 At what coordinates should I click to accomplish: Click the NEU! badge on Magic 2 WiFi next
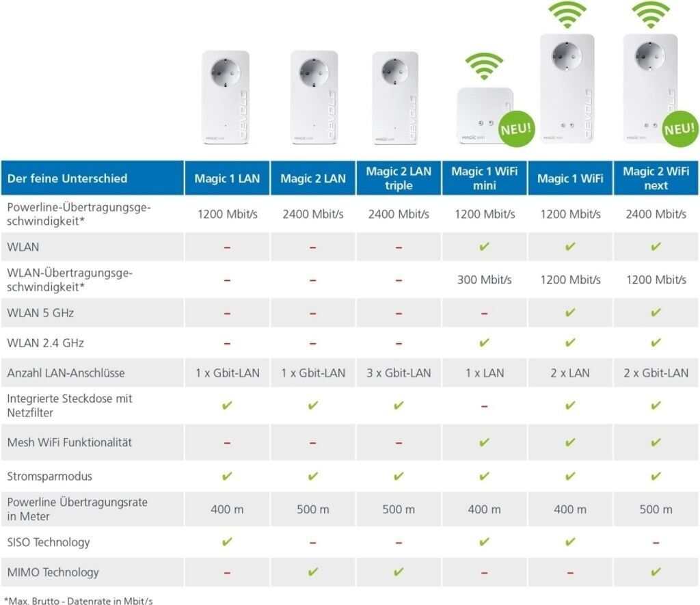[679, 127]
